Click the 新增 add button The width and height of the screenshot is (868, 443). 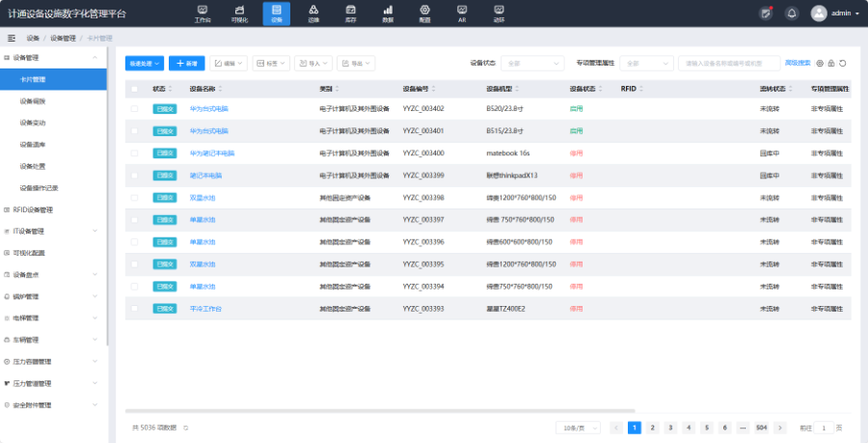[x=186, y=64]
